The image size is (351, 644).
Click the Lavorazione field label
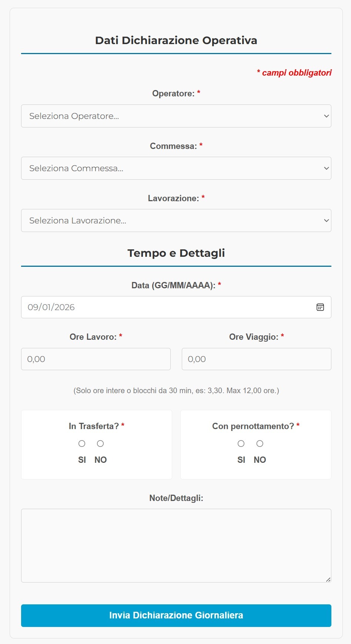click(x=176, y=198)
